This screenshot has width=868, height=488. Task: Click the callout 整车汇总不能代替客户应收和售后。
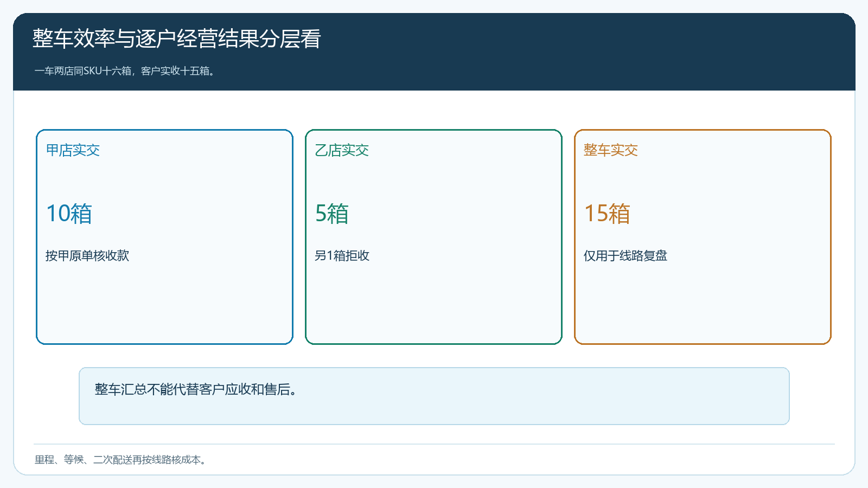[x=434, y=396]
